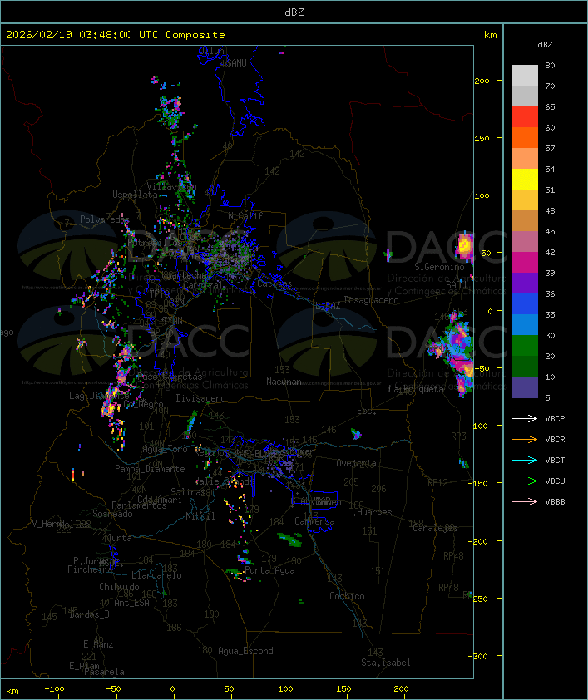588x700 pixels.
Task: Click the green VBCU arrow icon
Action: click(x=525, y=481)
